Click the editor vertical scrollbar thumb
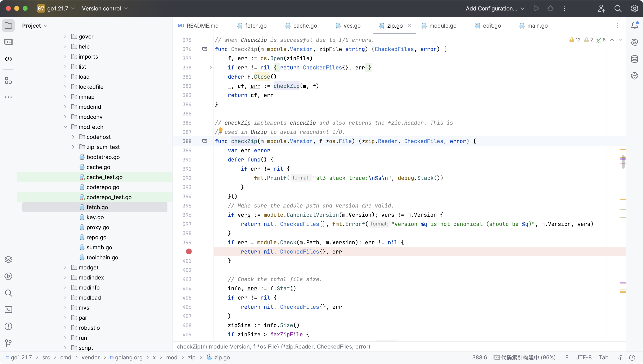Screen dimensions: 643x364 tap(623, 162)
